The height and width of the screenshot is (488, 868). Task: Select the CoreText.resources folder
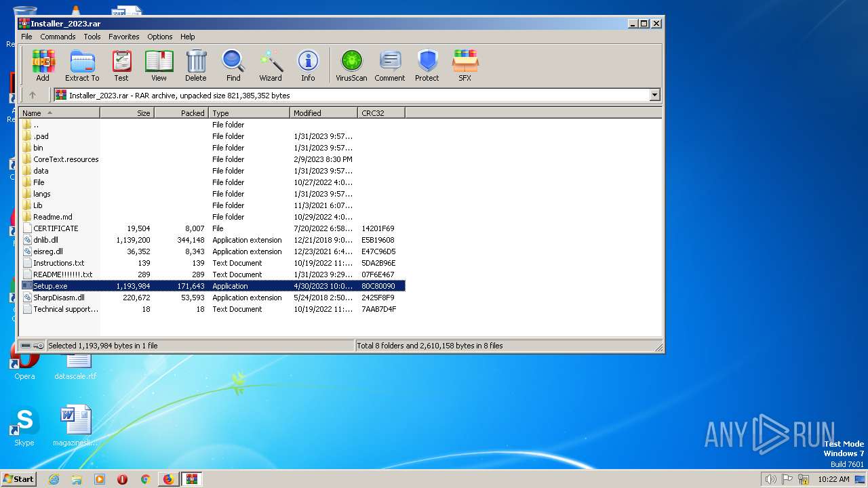click(x=212, y=159)
